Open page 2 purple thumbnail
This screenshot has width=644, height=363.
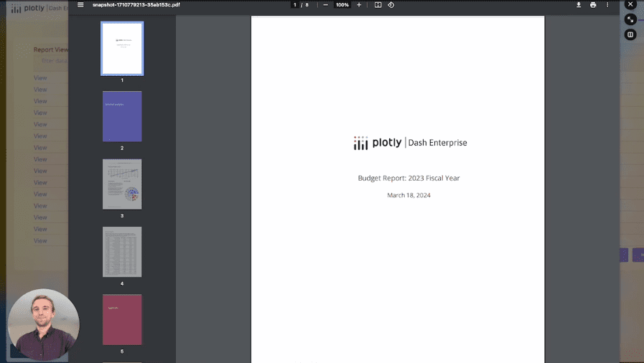[x=122, y=116]
